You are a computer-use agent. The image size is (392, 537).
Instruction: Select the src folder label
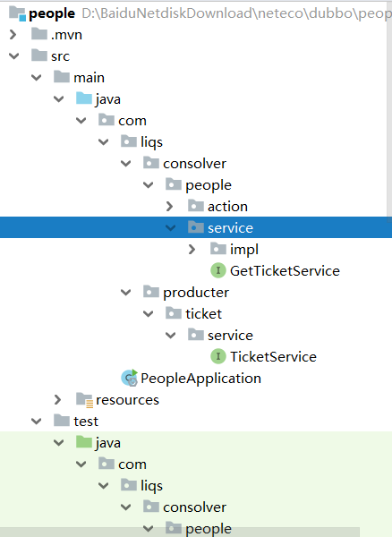60,56
